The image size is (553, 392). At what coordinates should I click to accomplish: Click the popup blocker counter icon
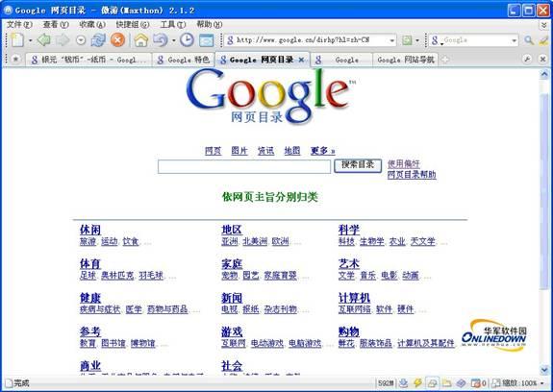[x=478, y=383]
